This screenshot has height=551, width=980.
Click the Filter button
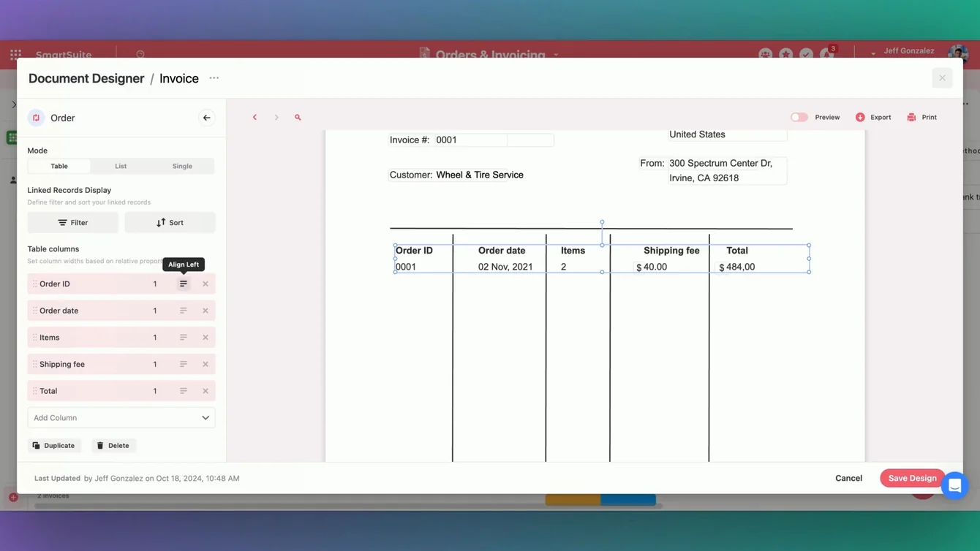(x=72, y=223)
